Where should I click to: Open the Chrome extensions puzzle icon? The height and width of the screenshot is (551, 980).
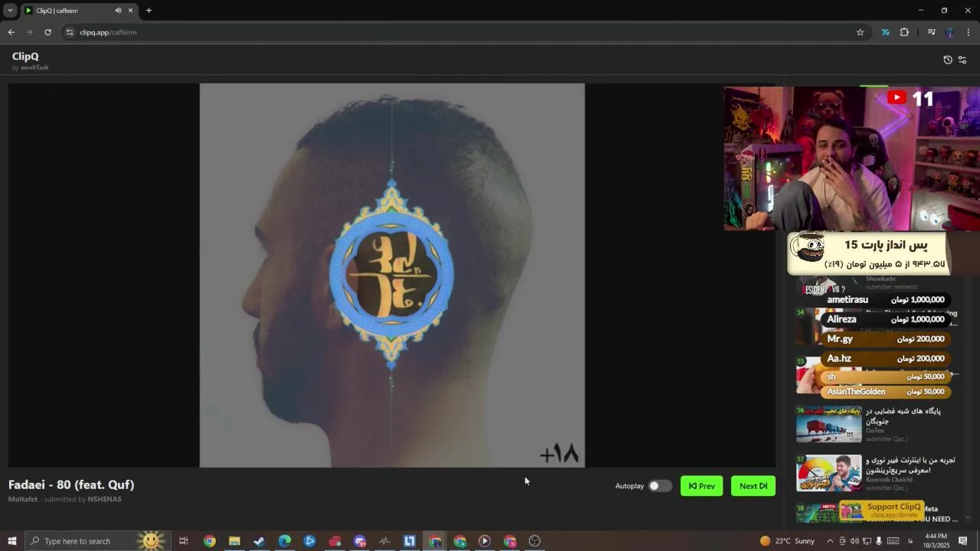click(x=904, y=32)
